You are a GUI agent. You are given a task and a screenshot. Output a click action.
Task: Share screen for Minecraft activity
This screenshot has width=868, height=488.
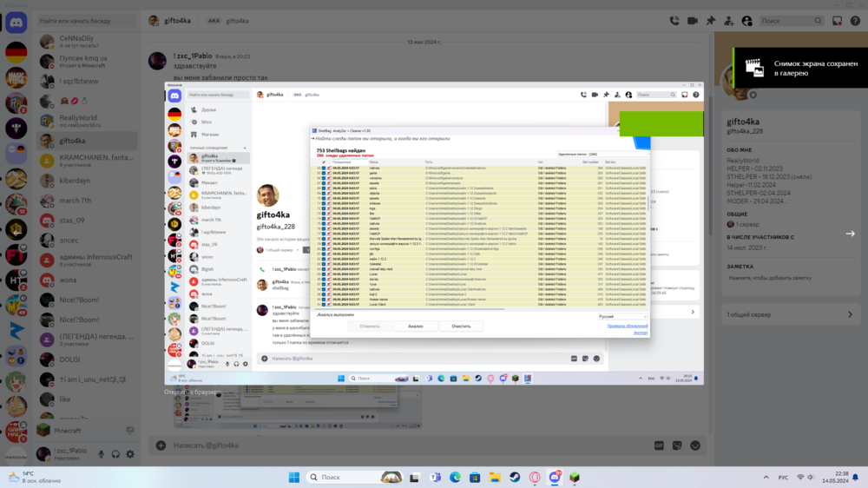tap(130, 431)
